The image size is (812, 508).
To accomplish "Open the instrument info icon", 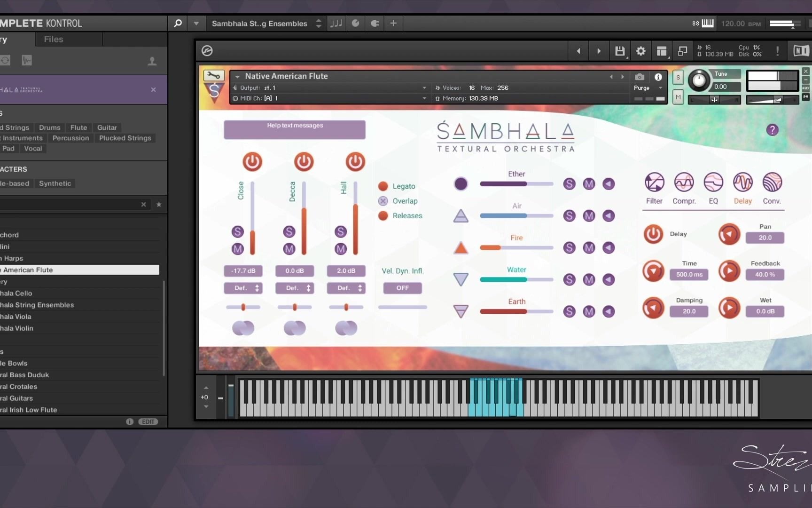I will coord(658,77).
